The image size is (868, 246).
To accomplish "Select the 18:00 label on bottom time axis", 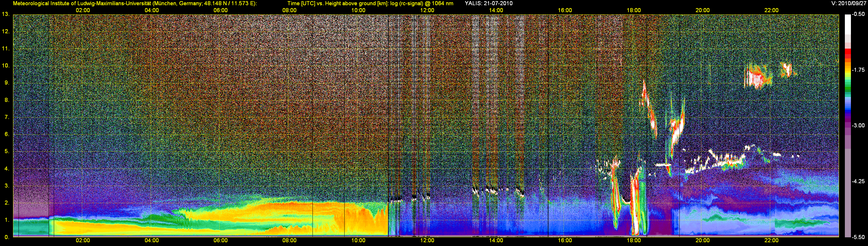I will pyautogui.click(x=633, y=240).
